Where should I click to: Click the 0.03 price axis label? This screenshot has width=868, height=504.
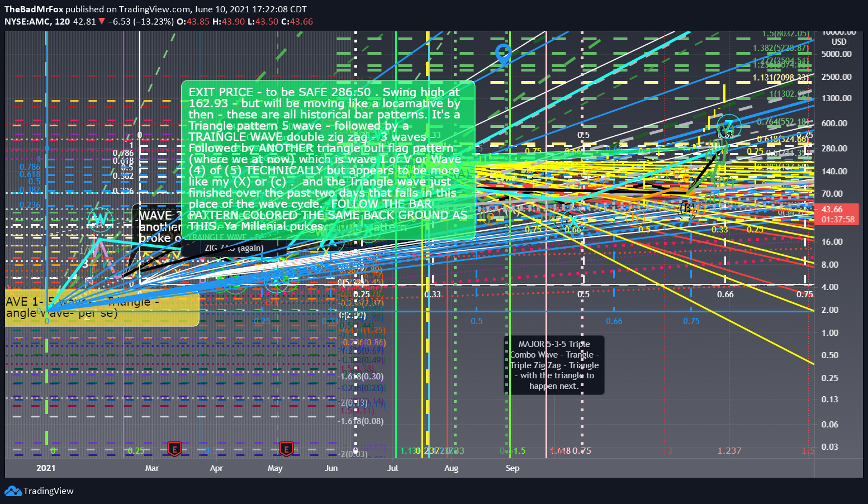pyautogui.click(x=830, y=446)
